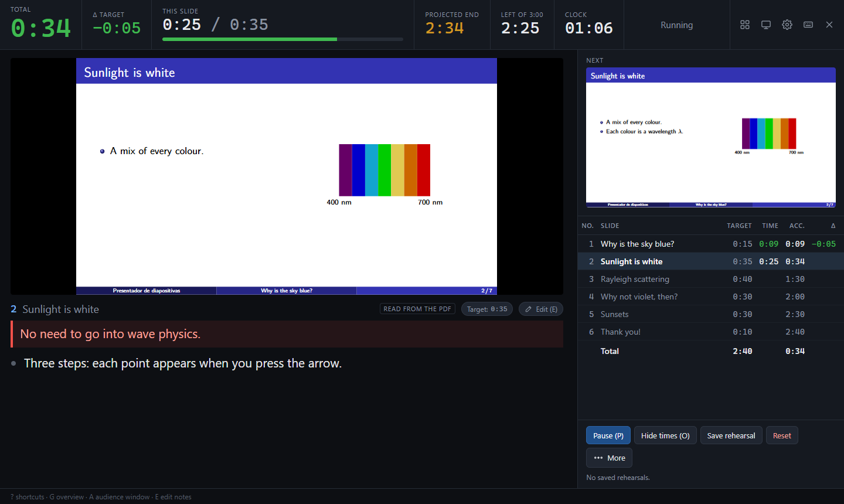Click the 'Three steps' speaker note line
Image resolution: width=844 pixels, height=504 pixels.
tap(183, 363)
